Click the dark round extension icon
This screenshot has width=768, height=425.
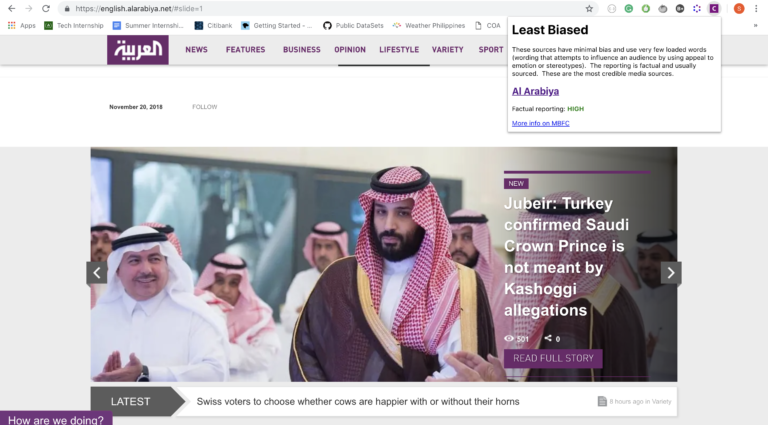tap(680, 8)
